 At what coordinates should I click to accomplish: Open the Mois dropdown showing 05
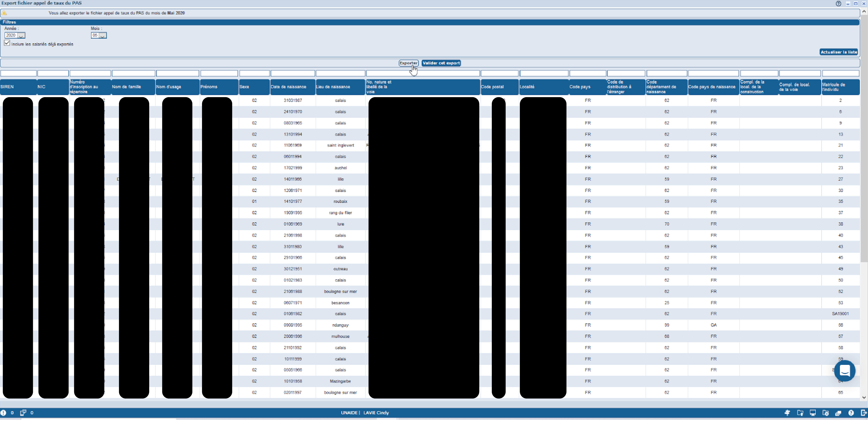[99, 35]
